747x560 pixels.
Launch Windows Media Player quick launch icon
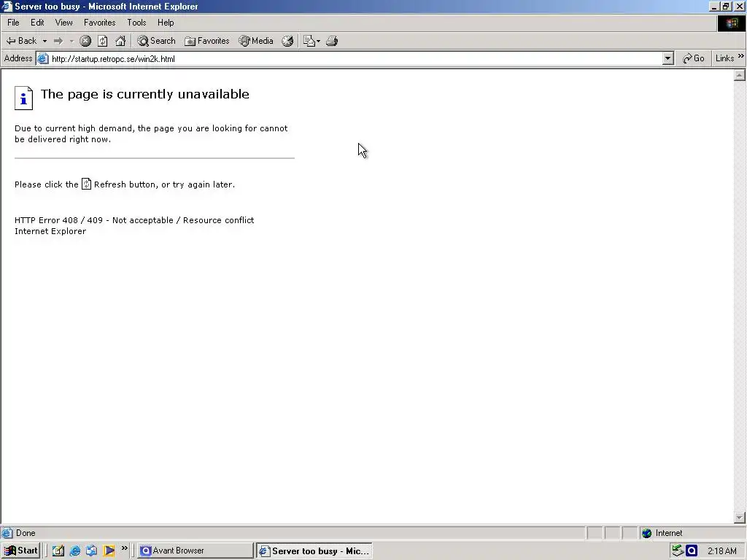[109, 551]
